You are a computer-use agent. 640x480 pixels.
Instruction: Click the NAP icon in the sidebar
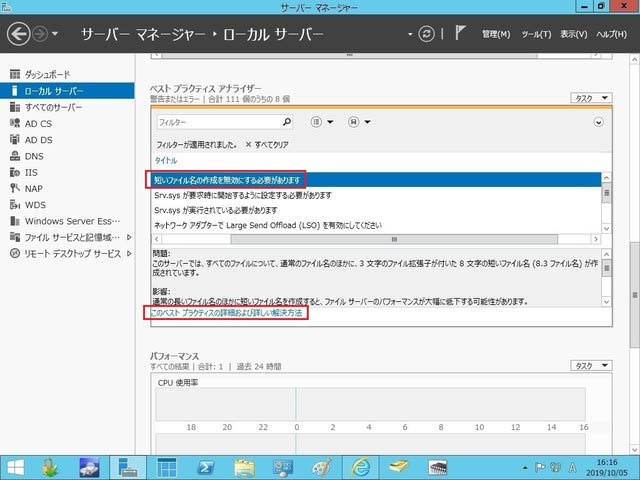coord(15,188)
